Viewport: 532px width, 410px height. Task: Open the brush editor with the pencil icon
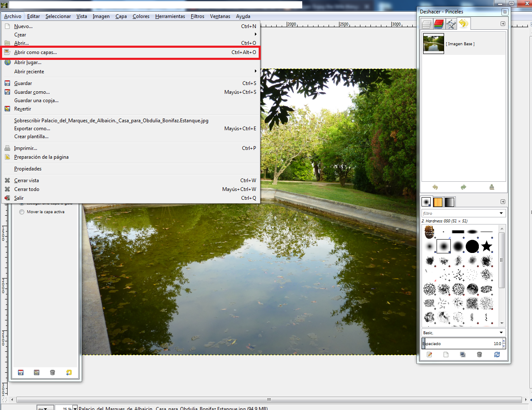coord(429,354)
